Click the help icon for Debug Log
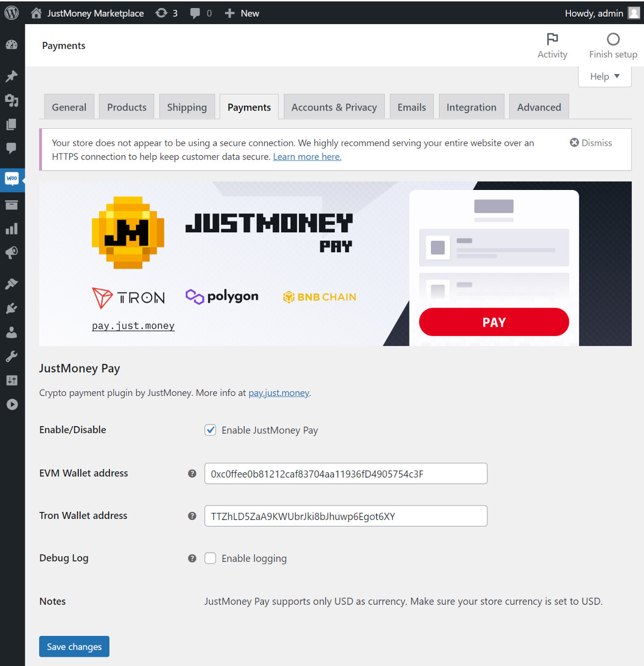This screenshot has height=666, width=644. 192,559
